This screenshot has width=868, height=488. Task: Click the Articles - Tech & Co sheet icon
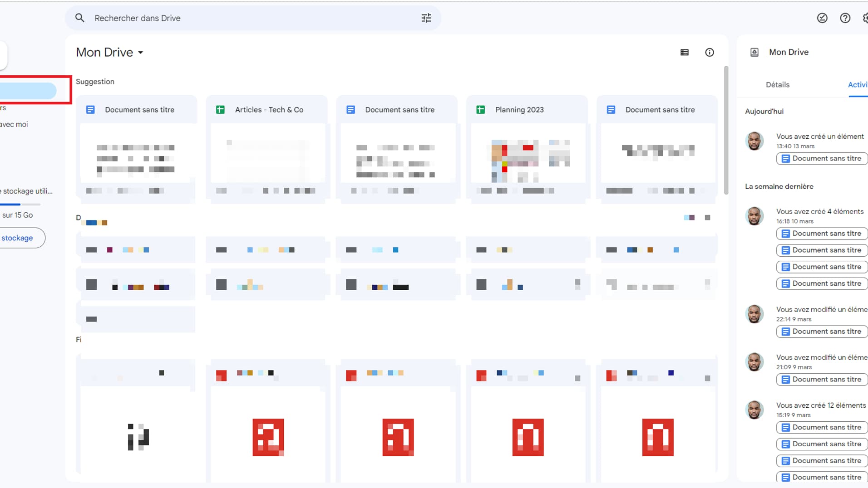[x=220, y=110]
